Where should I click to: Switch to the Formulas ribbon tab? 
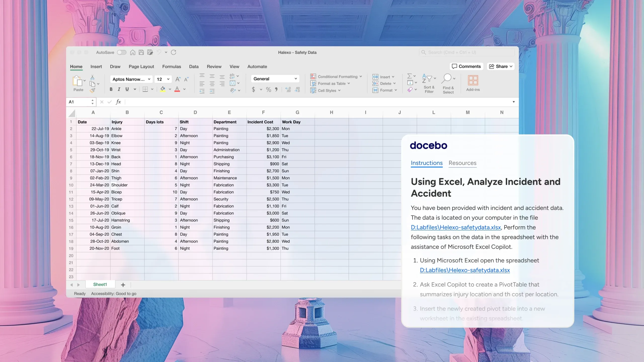click(171, 67)
